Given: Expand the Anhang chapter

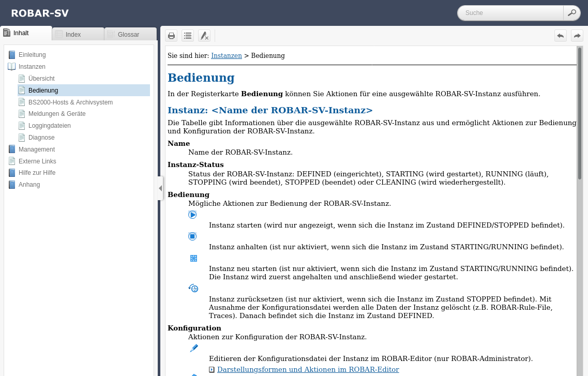Looking at the screenshot, I should 29,185.
